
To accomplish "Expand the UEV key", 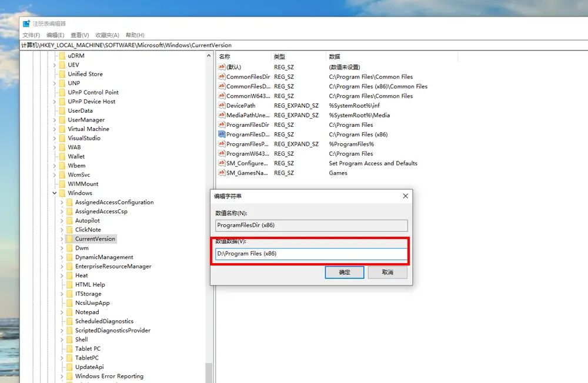I will [x=55, y=65].
